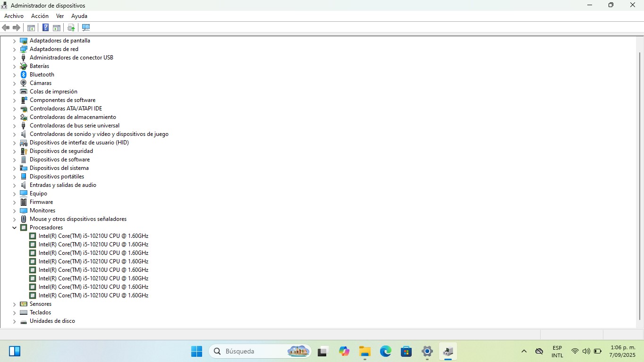Open the Ver menu
644x362 pixels.
pyautogui.click(x=60, y=16)
